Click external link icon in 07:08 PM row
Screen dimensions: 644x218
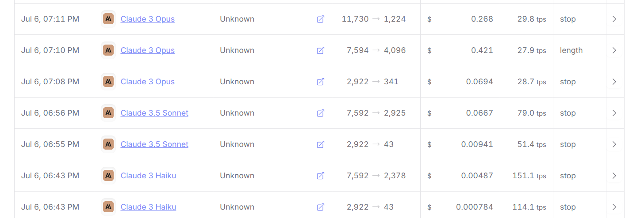coord(321,82)
